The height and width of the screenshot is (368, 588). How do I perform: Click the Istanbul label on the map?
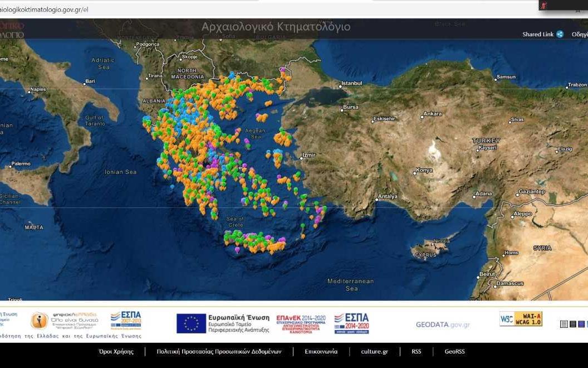click(x=352, y=84)
